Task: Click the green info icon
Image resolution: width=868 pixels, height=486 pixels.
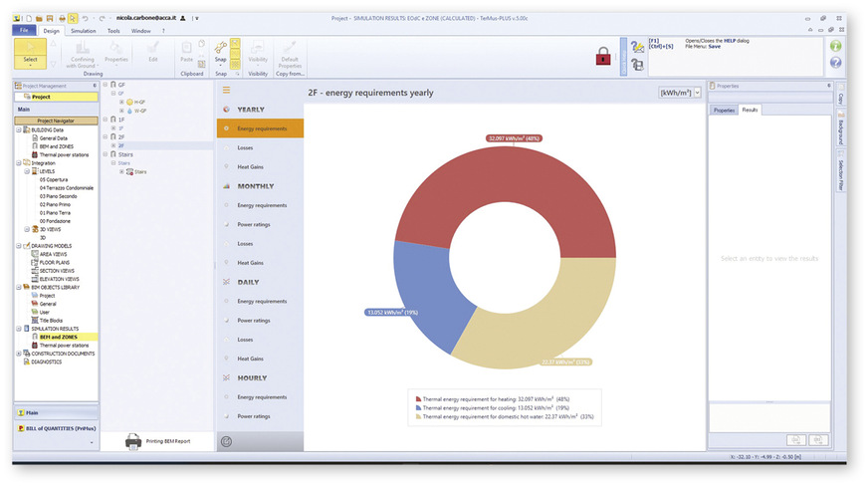Action: 835,46
